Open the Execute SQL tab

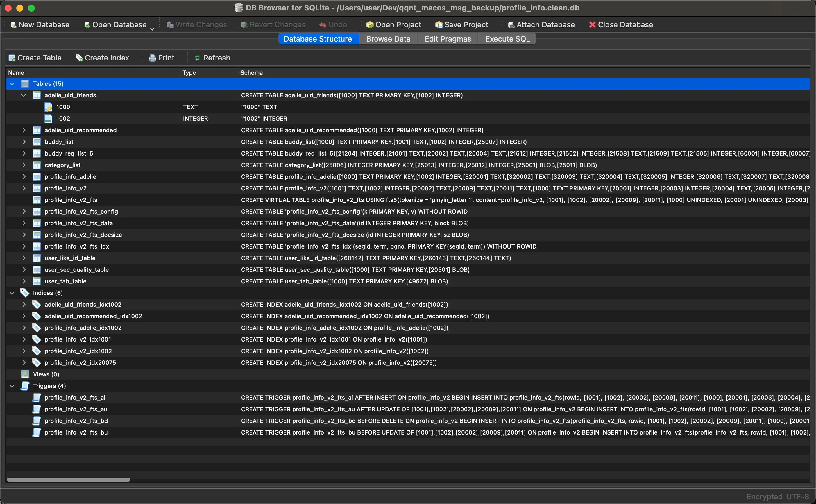(x=507, y=39)
